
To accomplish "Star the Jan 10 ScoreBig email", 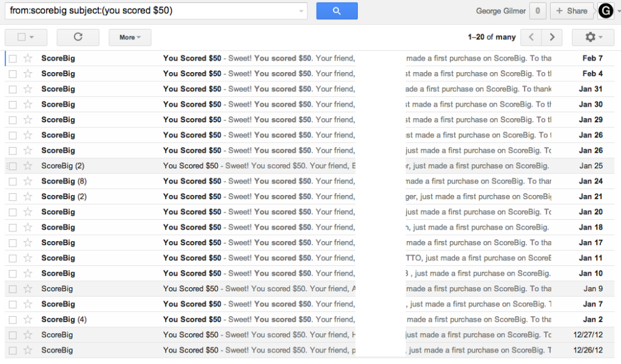I will click(x=28, y=273).
